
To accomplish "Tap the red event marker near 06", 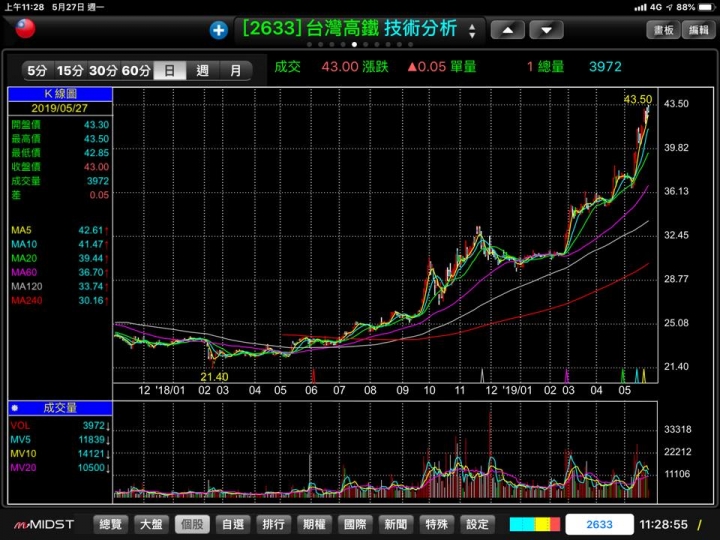I will pyautogui.click(x=314, y=376).
